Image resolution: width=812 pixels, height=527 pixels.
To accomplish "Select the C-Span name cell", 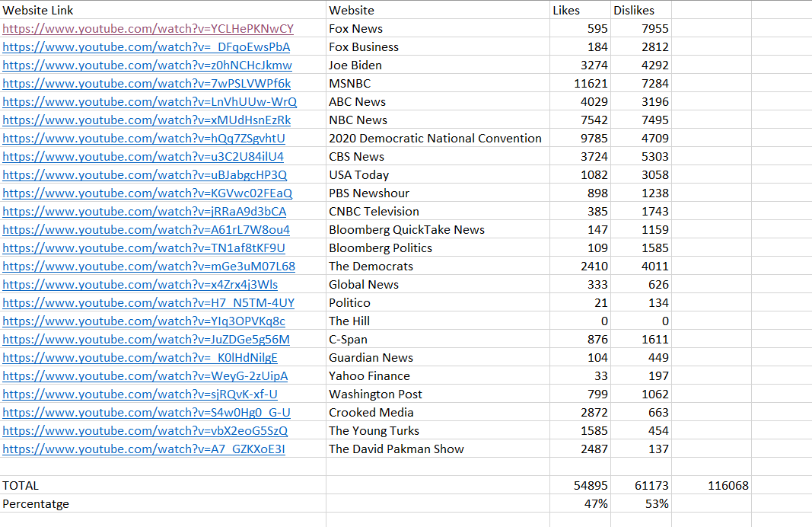I will 438,340.
